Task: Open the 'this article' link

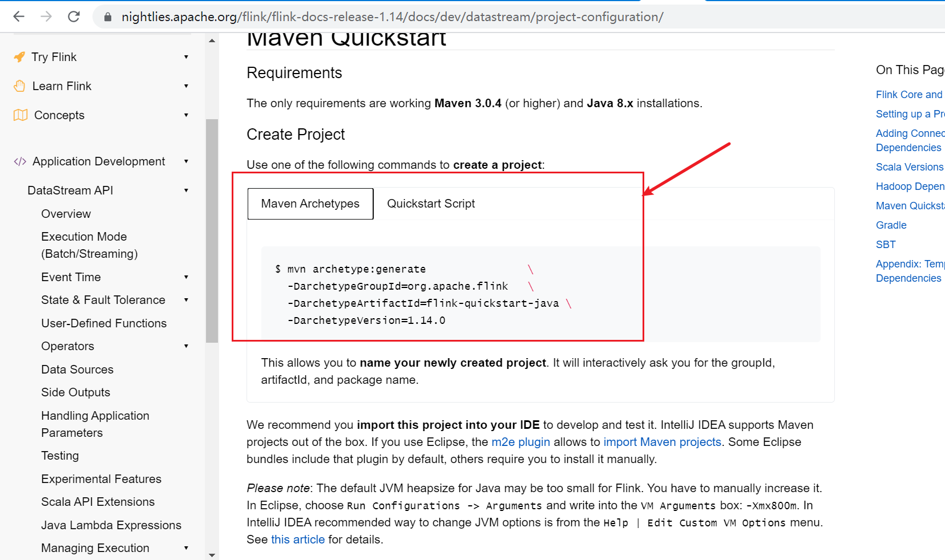Action: (x=298, y=539)
